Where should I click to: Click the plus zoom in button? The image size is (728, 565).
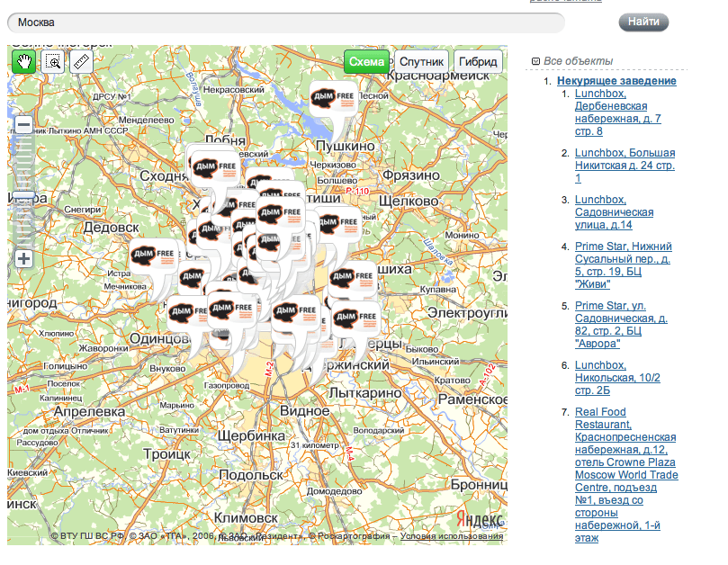point(24,259)
